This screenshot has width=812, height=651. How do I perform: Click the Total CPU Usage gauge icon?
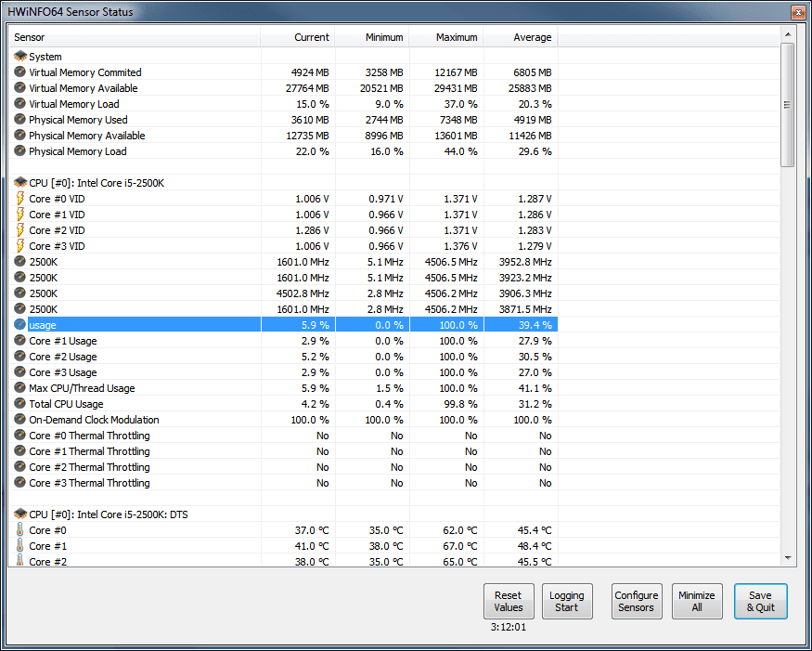19,403
